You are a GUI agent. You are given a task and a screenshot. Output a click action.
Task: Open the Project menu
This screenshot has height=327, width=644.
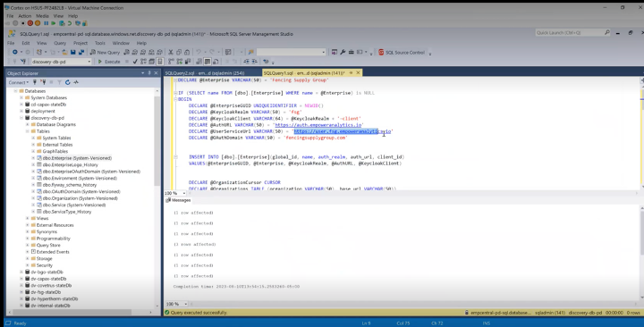(80, 43)
